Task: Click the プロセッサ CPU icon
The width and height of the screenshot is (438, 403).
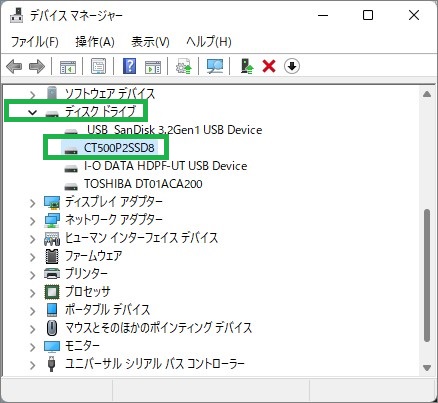Action: pyautogui.click(x=52, y=292)
